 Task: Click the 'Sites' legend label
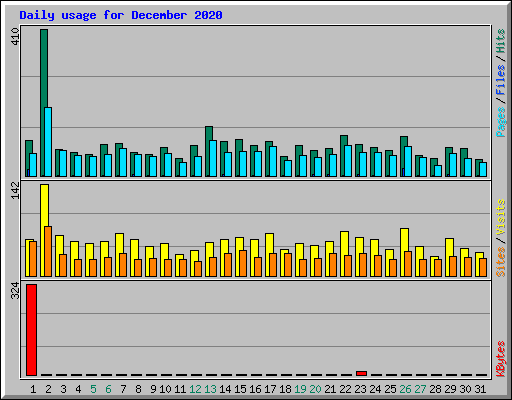pos(501,262)
